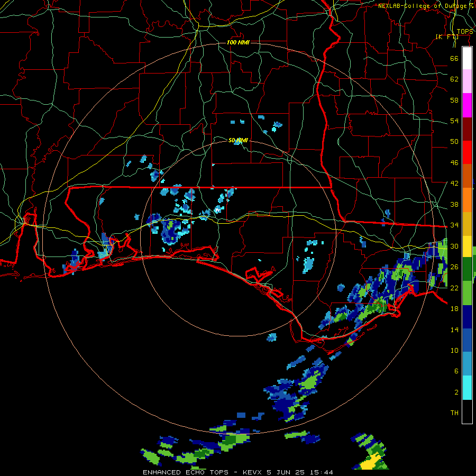
Task: Select the dark orange legend swatch
Action: (x=467, y=176)
